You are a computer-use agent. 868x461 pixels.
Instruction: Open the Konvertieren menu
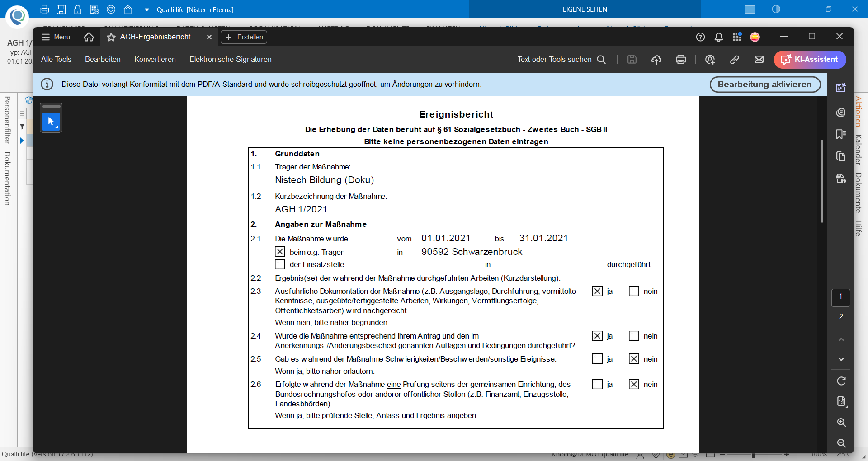pos(155,59)
